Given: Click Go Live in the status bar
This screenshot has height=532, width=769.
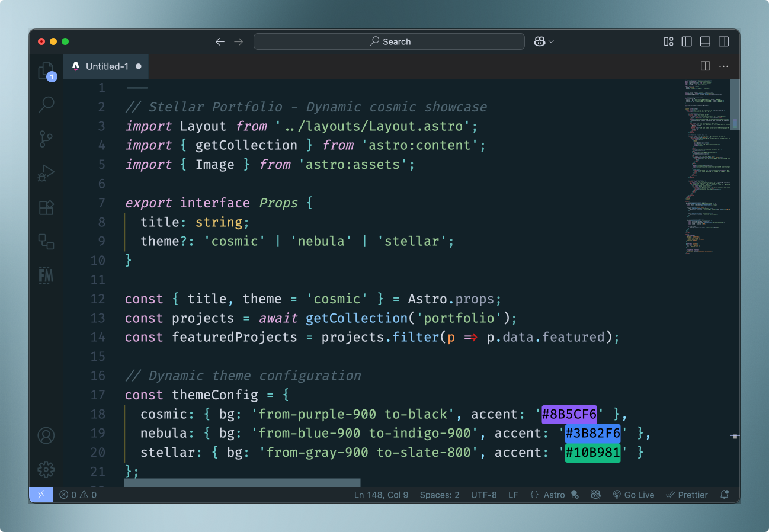Looking at the screenshot, I should point(633,495).
